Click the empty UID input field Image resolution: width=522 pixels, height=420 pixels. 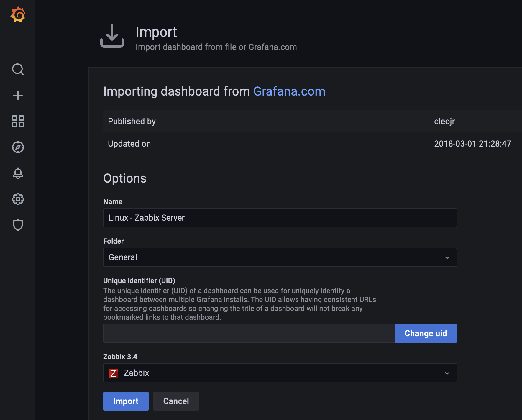tap(249, 333)
